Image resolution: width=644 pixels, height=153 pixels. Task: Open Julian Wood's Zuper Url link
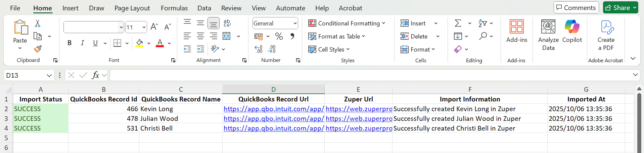click(x=359, y=119)
